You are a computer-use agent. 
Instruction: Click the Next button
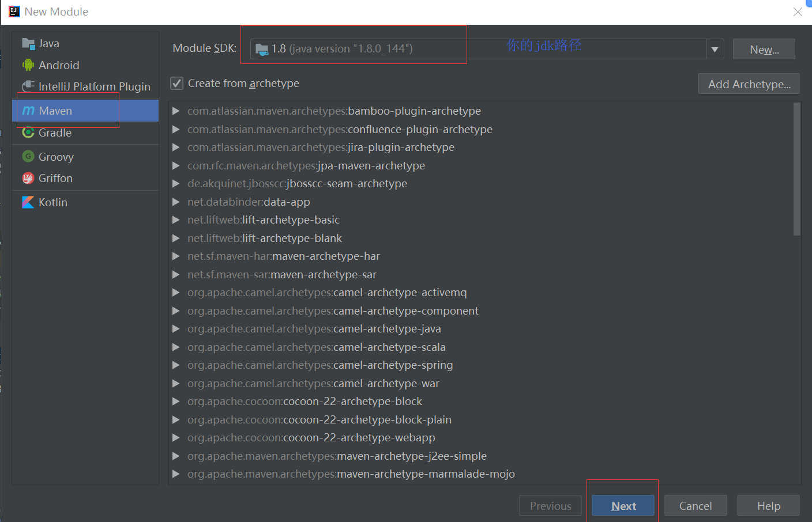pyautogui.click(x=623, y=505)
